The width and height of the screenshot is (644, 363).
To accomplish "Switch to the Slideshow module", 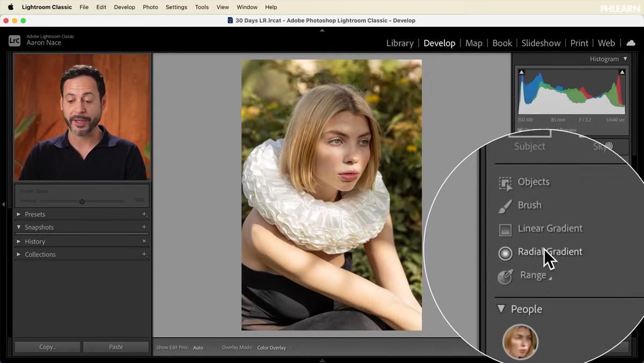I will [541, 43].
